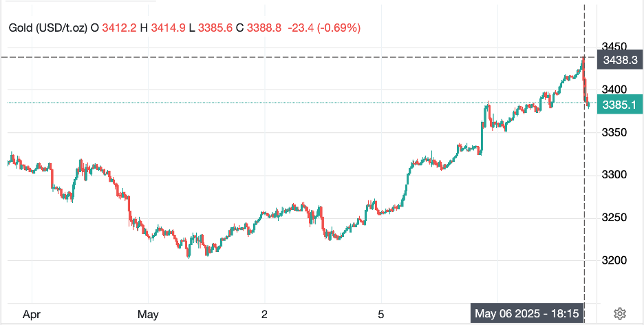Click the "5" date label on time axis

(x=380, y=314)
